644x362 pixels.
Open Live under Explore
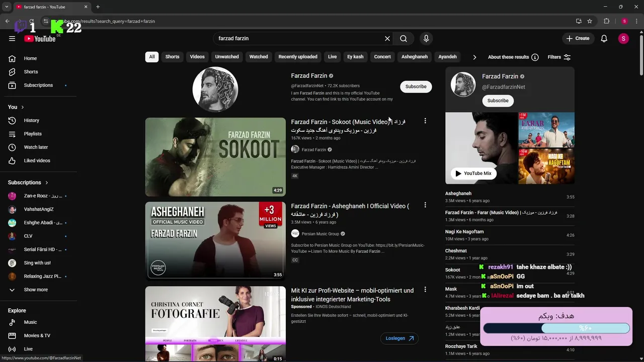[39, 349]
